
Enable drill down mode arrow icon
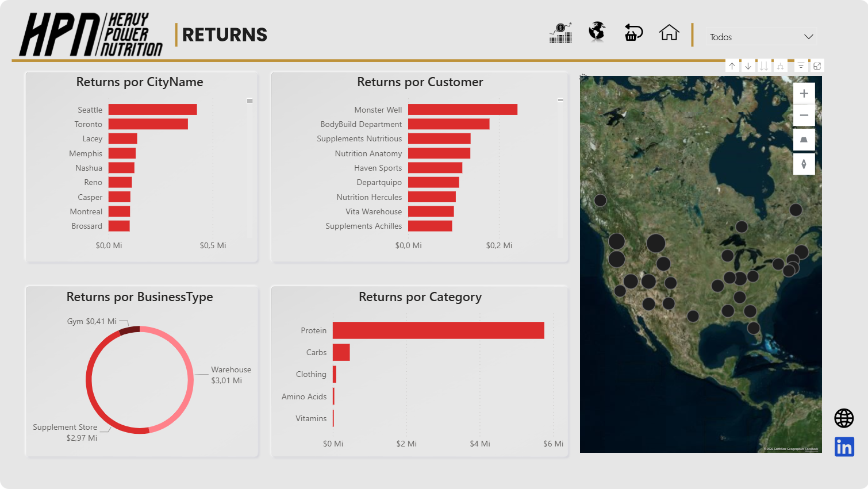[748, 66]
